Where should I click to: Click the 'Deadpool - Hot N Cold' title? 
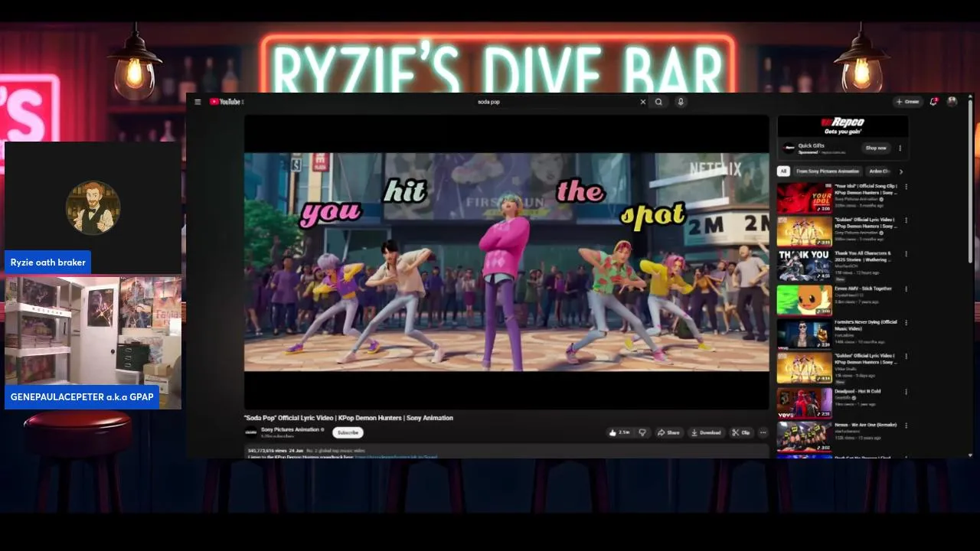858,391
